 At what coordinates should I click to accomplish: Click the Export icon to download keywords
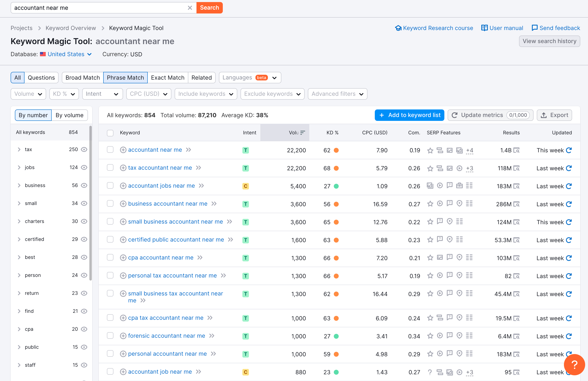tap(555, 115)
